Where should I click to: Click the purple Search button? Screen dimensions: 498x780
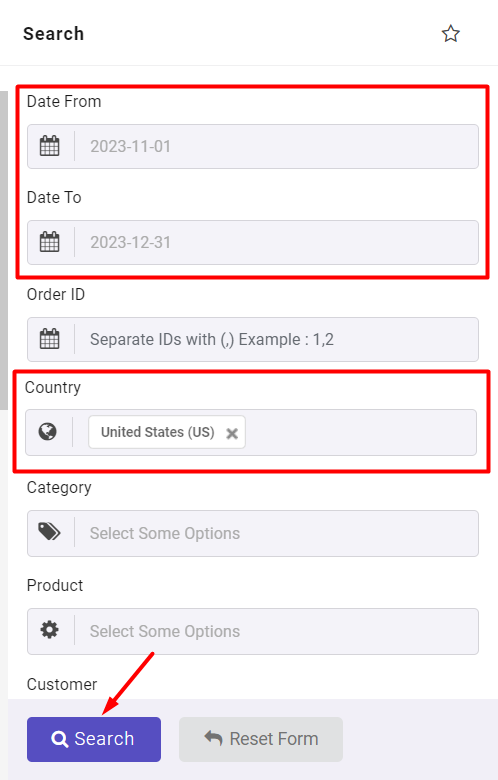coord(94,739)
